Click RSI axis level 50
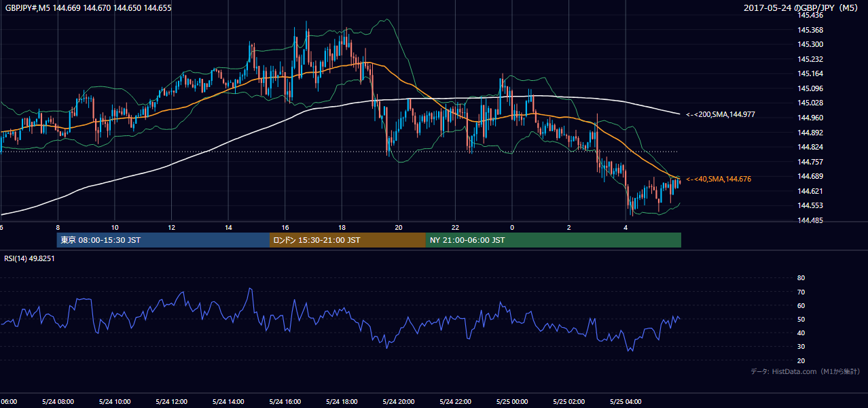This screenshot has height=408, width=868. [x=801, y=319]
